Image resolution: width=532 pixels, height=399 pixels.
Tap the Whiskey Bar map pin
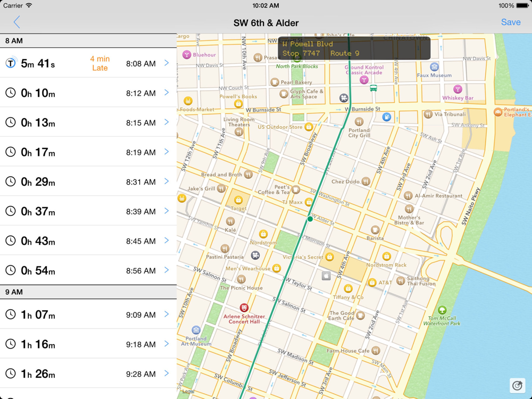click(x=458, y=89)
